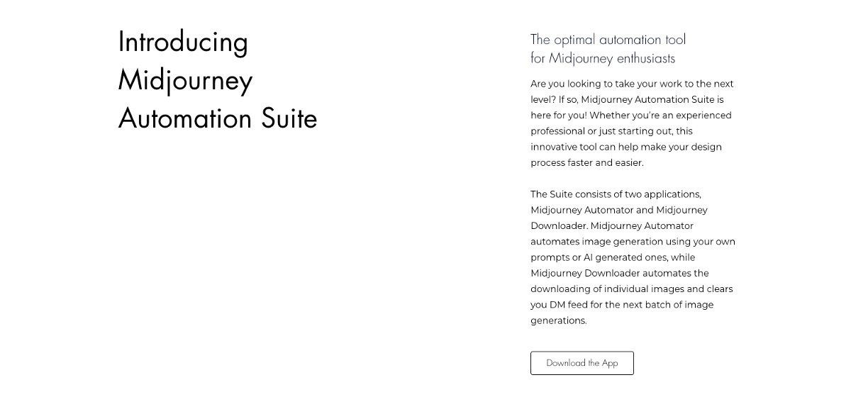This screenshot has height=397, width=868.
Task: Click the text "automates image generation using your own"
Action: coord(633,242)
